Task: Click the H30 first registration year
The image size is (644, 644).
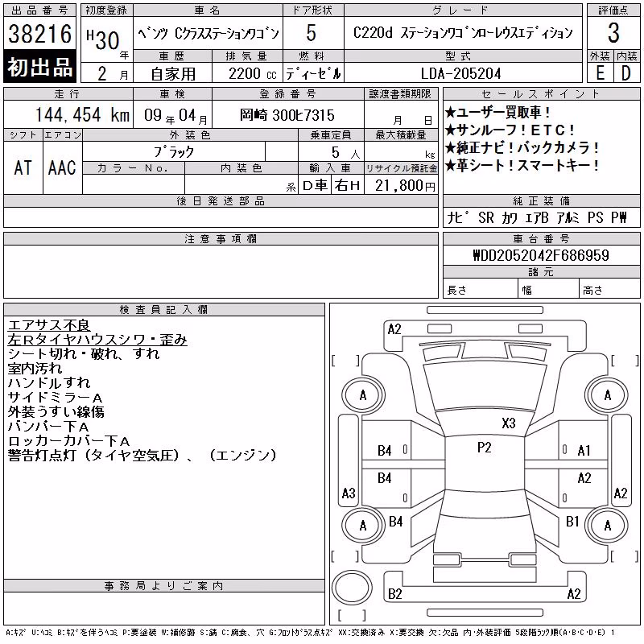Action: (103, 39)
